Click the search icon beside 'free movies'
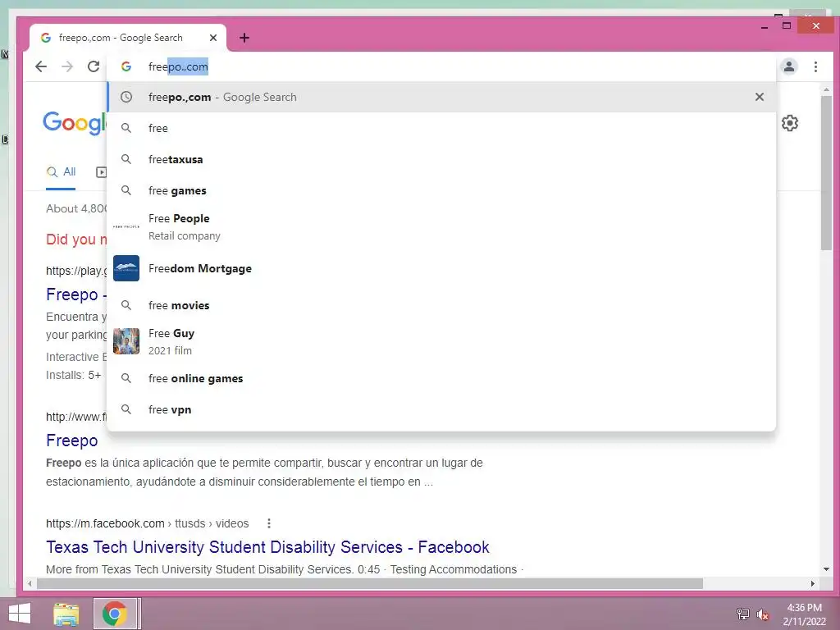Image resolution: width=840 pixels, height=630 pixels. (126, 305)
